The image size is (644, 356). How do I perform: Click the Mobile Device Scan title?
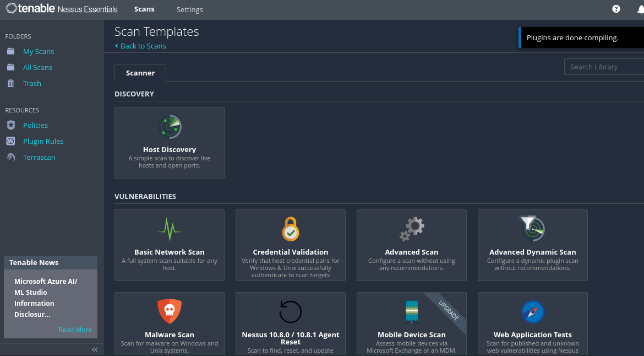[412, 335]
